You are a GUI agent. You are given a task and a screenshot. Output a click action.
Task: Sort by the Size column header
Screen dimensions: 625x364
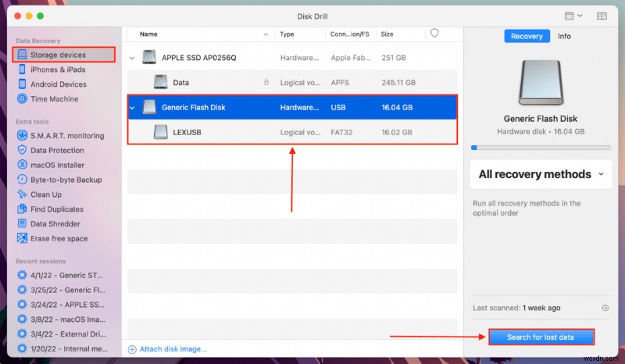(x=387, y=34)
